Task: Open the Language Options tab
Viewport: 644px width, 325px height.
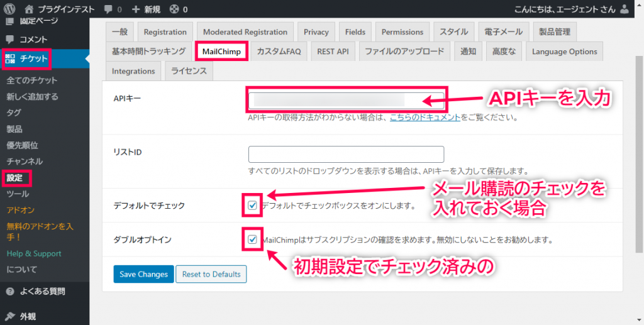Action: click(565, 52)
